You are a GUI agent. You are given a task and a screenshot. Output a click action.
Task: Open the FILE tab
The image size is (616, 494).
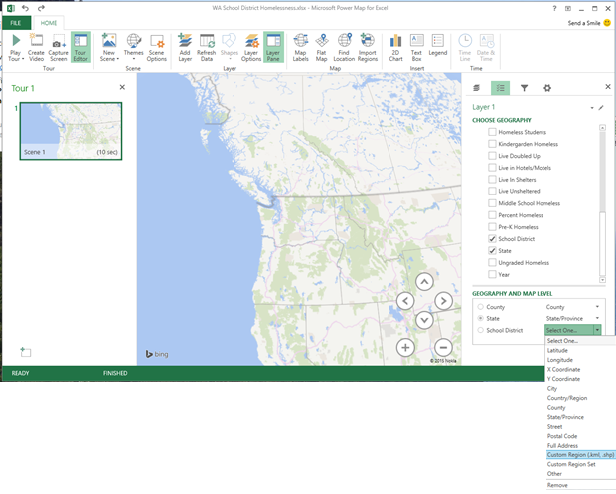pyautogui.click(x=16, y=22)
